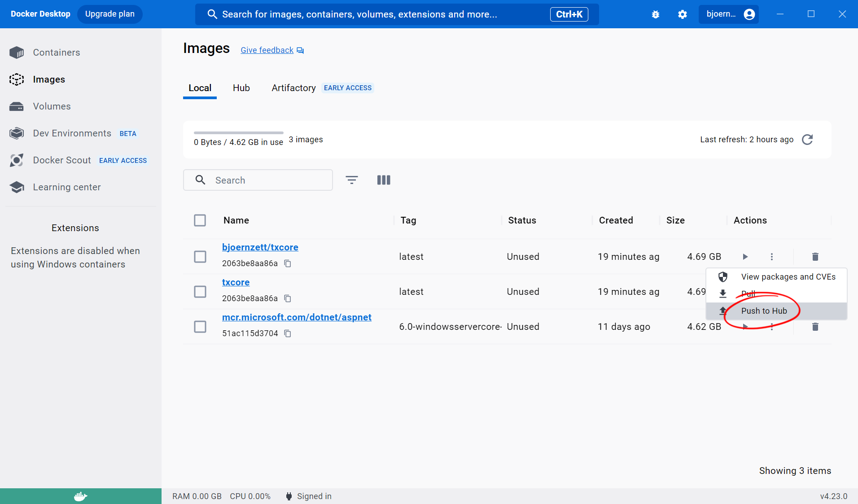Open the Containers section in sidebar
858x504 pixels.
[x=45, y=53]
